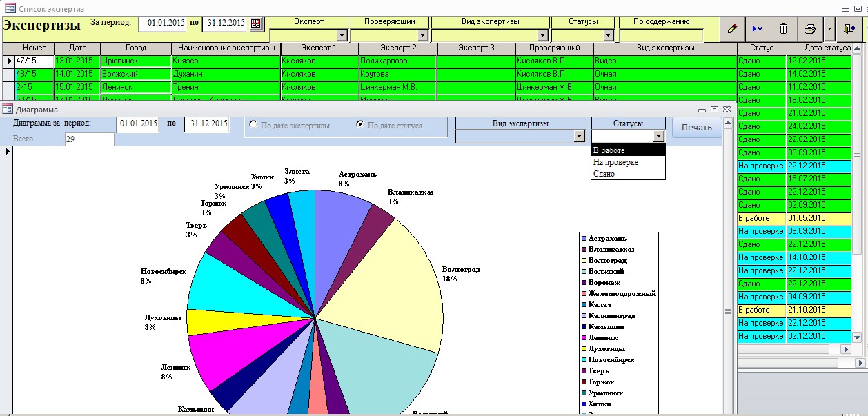Image resolution: width=868 pixels, height=416 pixels.
Task: Click the name cell Князев
Action: (226, 61)
